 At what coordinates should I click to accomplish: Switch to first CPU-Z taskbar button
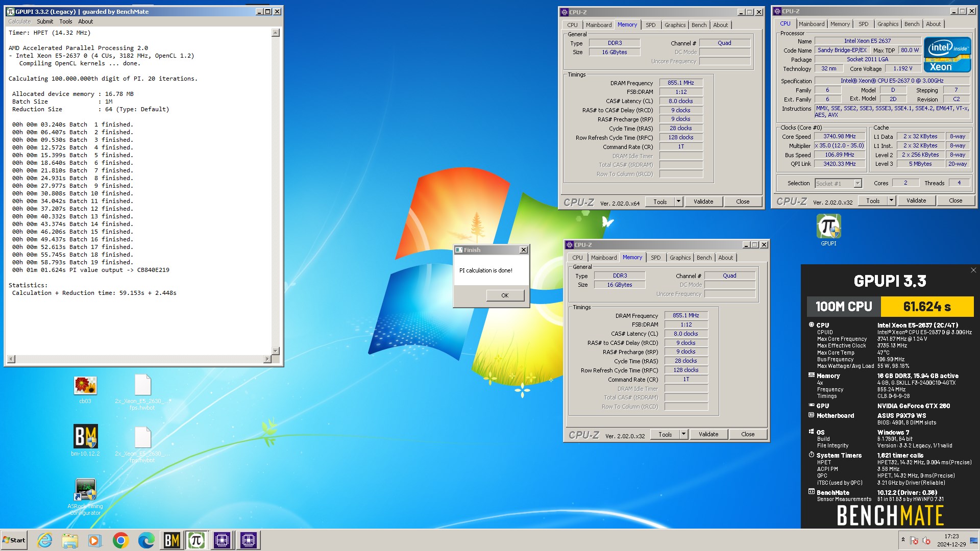pos(222,540)
